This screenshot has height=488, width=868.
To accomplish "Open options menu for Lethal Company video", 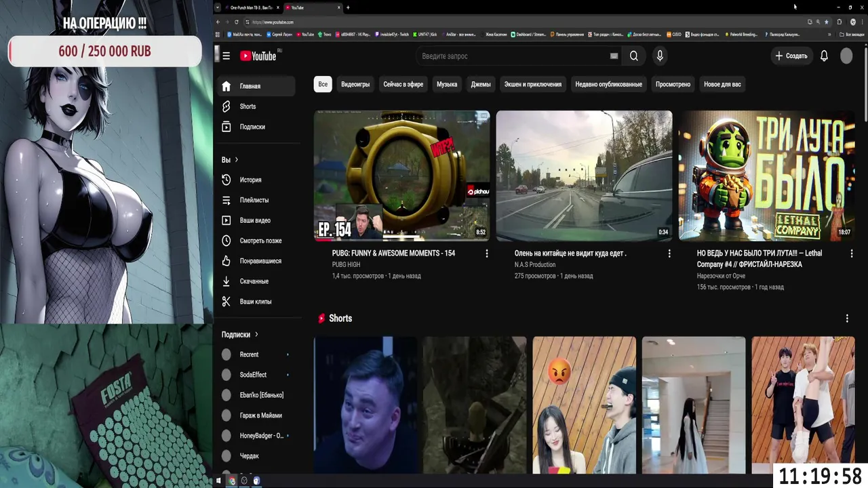I will 852,253.
